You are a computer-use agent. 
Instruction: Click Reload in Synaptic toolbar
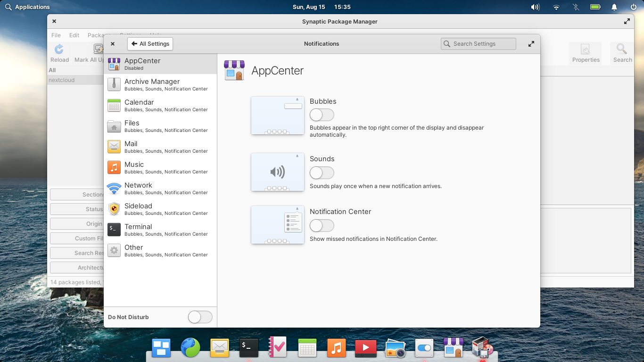59,53
